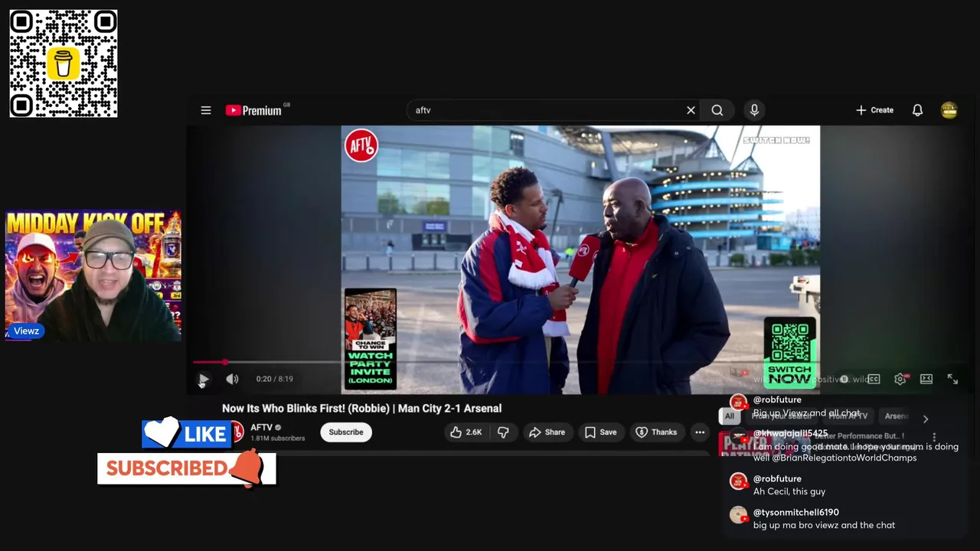Enter fullscreen on the video player
The width and height of the screenshot is (980, 551).
(952, 379)
